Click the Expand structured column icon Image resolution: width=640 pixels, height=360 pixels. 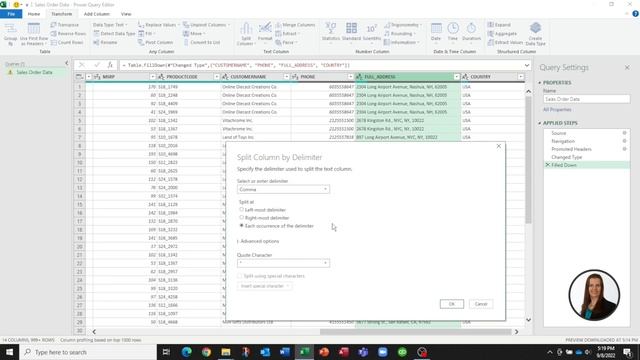pos(491,25)
